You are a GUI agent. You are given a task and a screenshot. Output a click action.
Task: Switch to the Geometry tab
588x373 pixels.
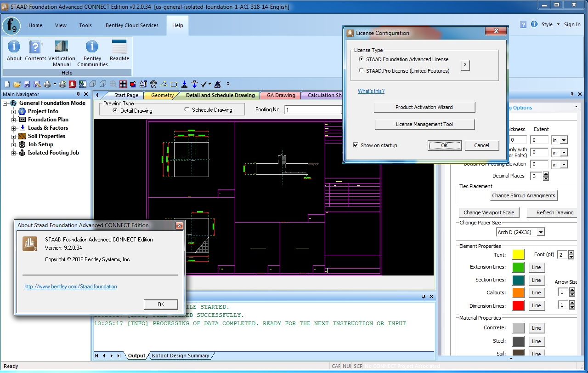(x=162, y=95)
